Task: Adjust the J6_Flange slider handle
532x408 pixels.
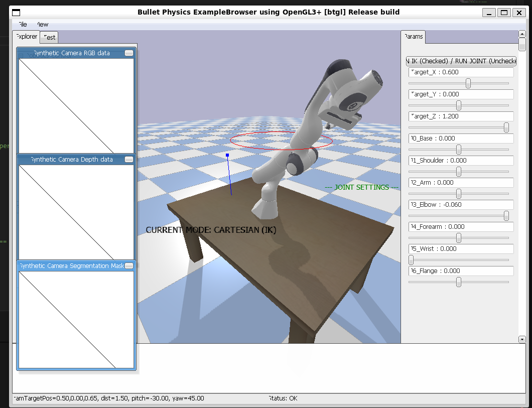Action: tap(459, 282)
